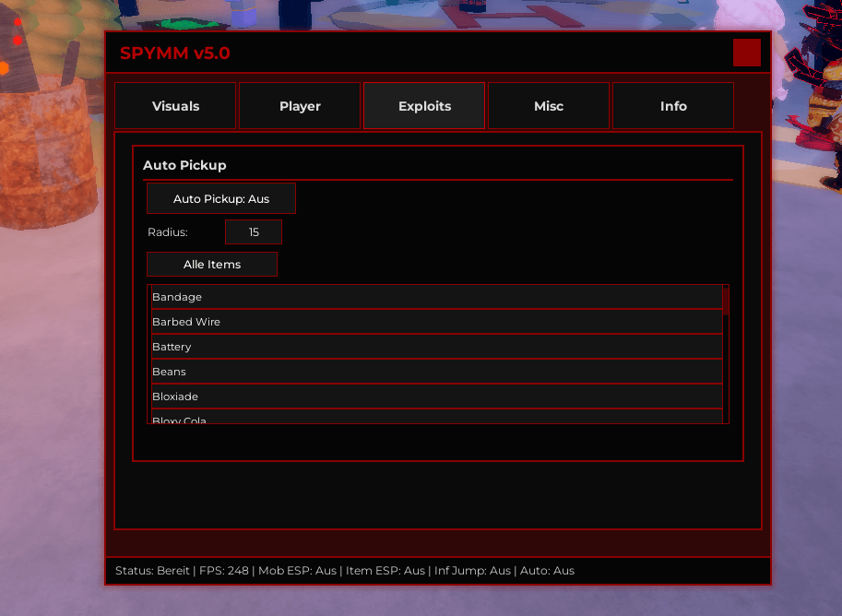The height and width of the screenshot is (616, 842).
Task: Click the SPYMM v5.0 title
Action: [x=175, y=53]
